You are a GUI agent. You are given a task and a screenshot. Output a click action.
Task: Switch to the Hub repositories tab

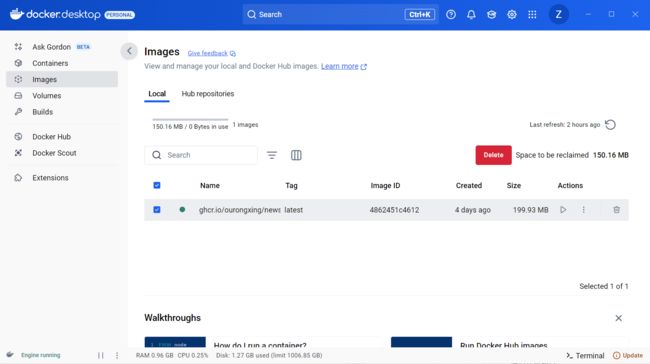208,94
